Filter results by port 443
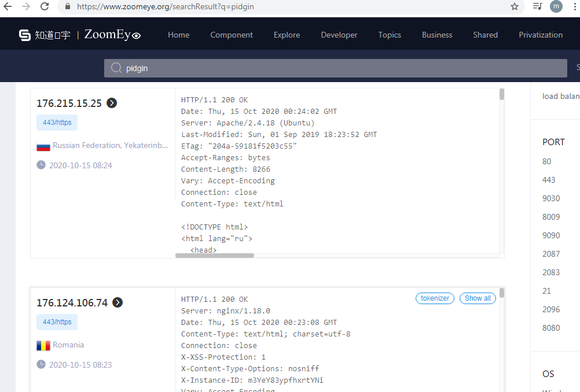The width and height of the screenshot is (580, 392). pyautogui.click(x=549, y=180)
